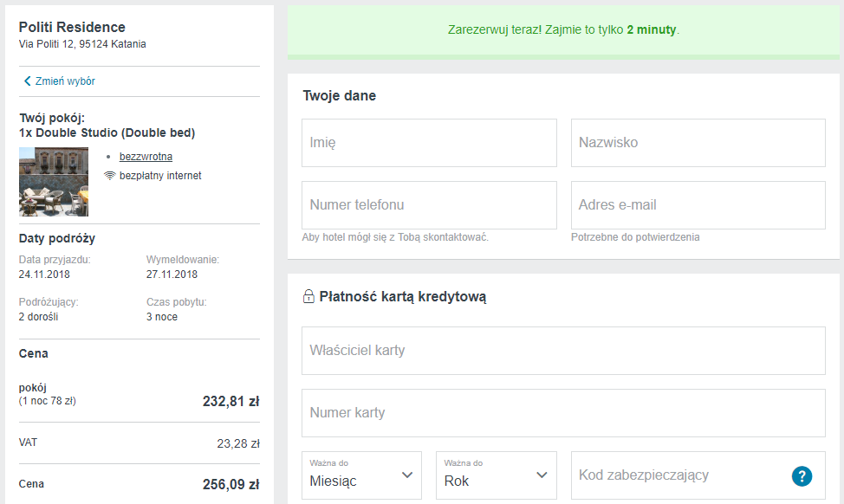Click the Twoje dane heading
Viewport: 844px width, 504px height.
click(339, 96)
